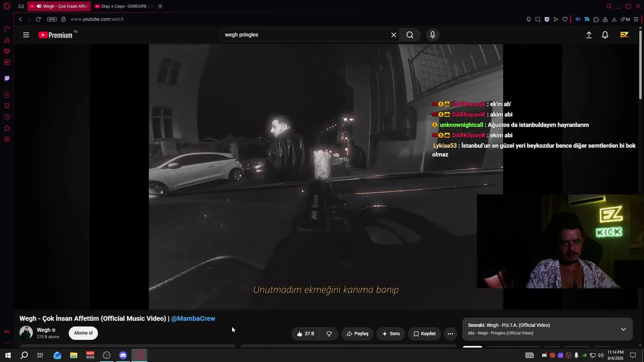Expand the 'Sonraki: Wegh - P.U.T.A.' mix panel
The width and height of the screenshot is (644, 362).
[x=623, y=329]
